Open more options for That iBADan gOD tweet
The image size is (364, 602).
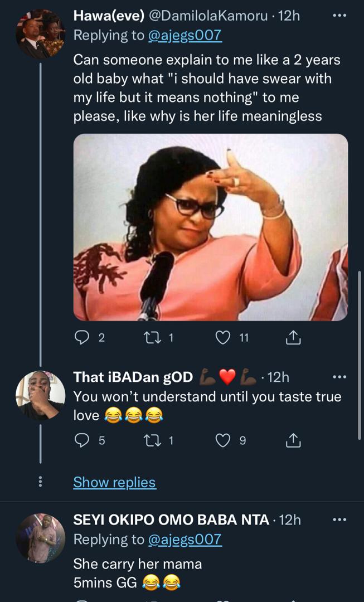point(339,377)
